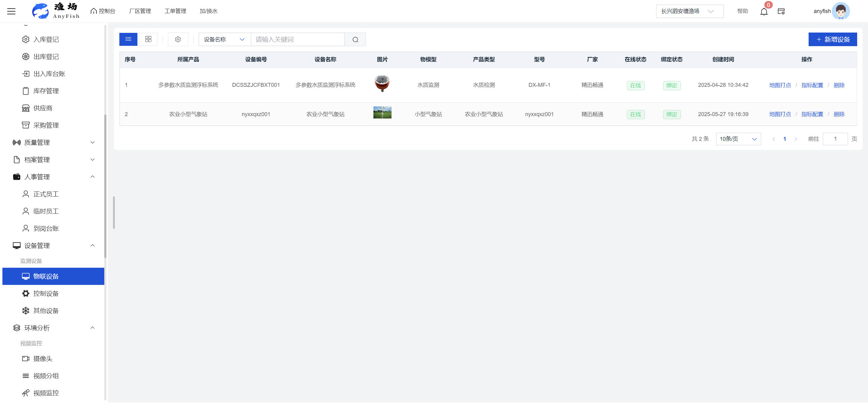Switch to grid card view
Image resolution: width=868 pixels, height=407 pixels.
coord(148,39)
